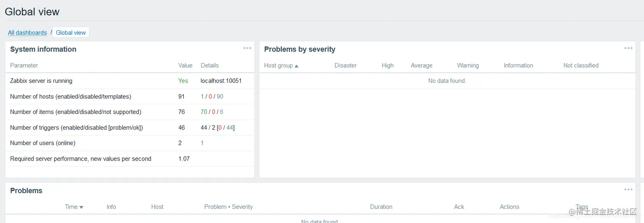Viewport: 644px width, 223px height.
Task: Select the Required server performance row label
Action: tap(81, 159)
